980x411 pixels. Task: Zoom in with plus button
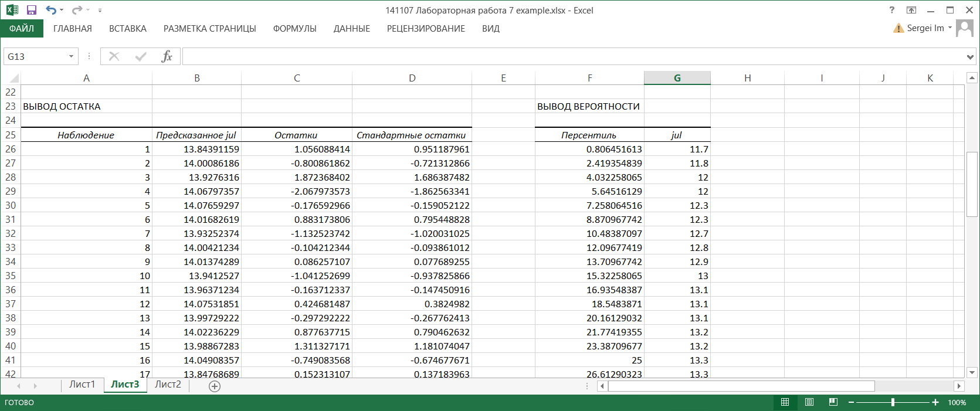click(935, 402)
